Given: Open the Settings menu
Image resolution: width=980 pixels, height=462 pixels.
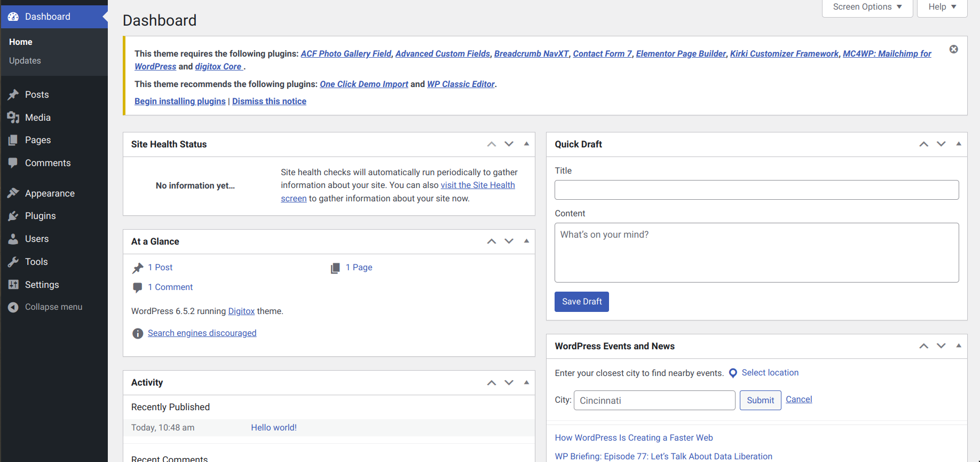Looking at the screenshot, I should coord(54,285).
